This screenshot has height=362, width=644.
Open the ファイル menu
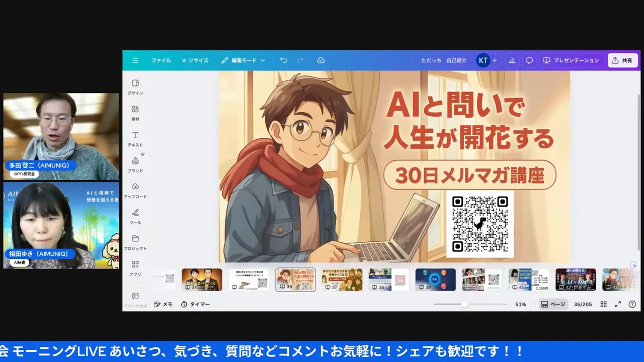pos(161,60)
